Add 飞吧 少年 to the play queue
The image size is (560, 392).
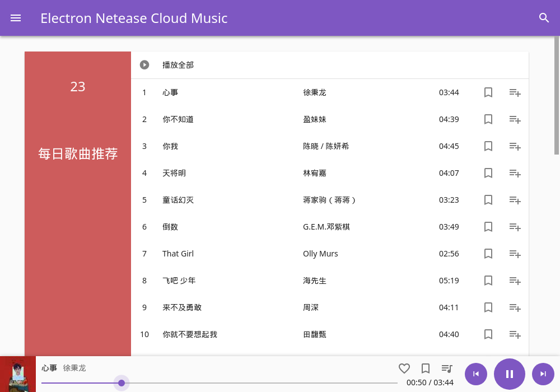tap(515, 281)
